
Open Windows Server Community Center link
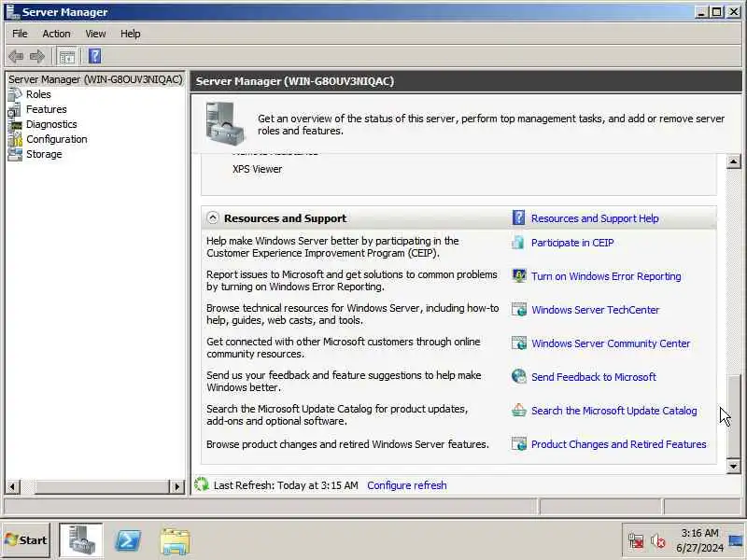[611, 343]
